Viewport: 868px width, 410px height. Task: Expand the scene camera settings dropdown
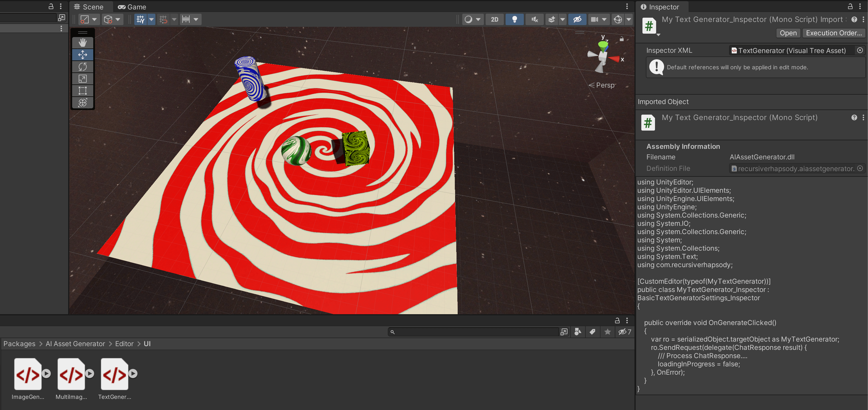tap(604, 20)
